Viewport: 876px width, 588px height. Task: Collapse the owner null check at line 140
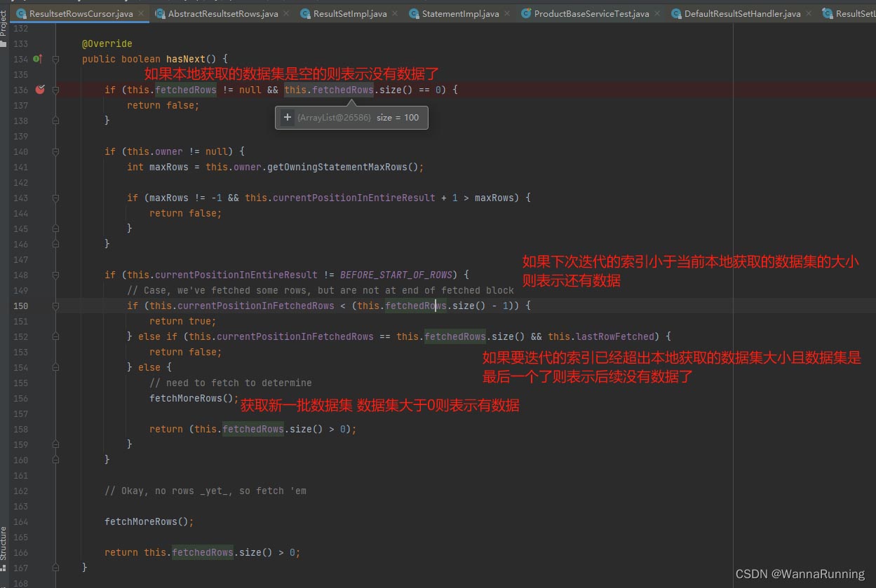55,151
